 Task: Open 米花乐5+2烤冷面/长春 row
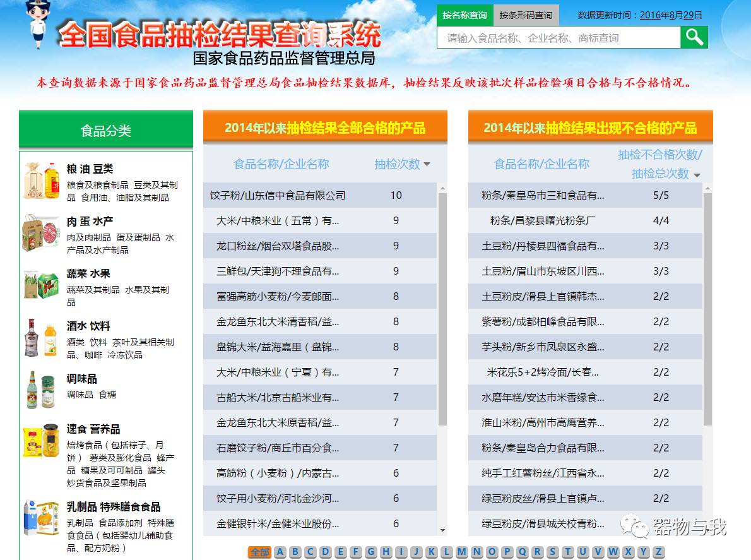point(585,372)
